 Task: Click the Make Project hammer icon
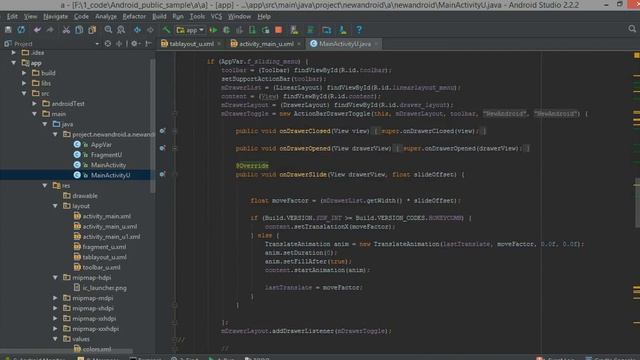(167, 30)
